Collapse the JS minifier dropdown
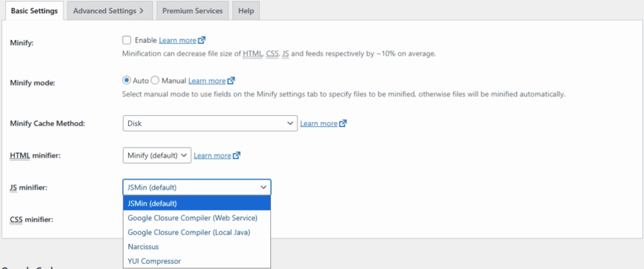644x269 pixels. click(196, 187)
